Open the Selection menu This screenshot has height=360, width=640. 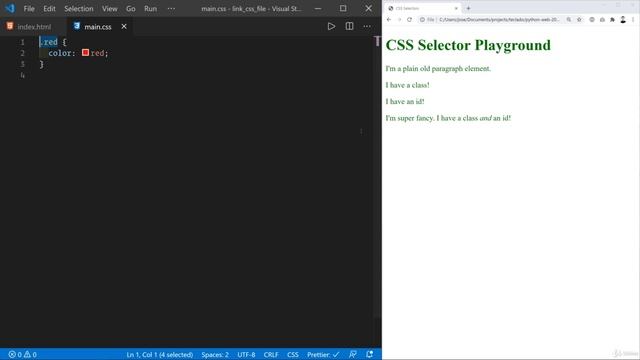[x=78, y=9]
